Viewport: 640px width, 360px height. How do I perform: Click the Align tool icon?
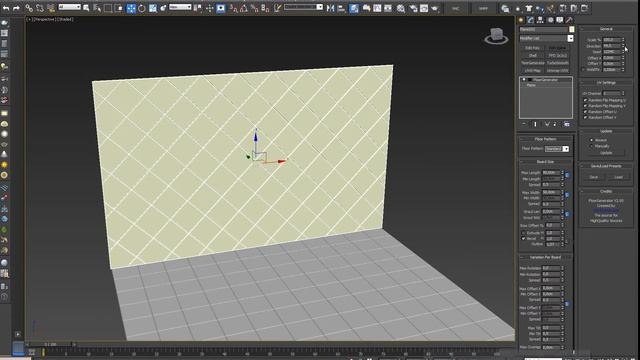pyautogui.click(x=341, y=8)
